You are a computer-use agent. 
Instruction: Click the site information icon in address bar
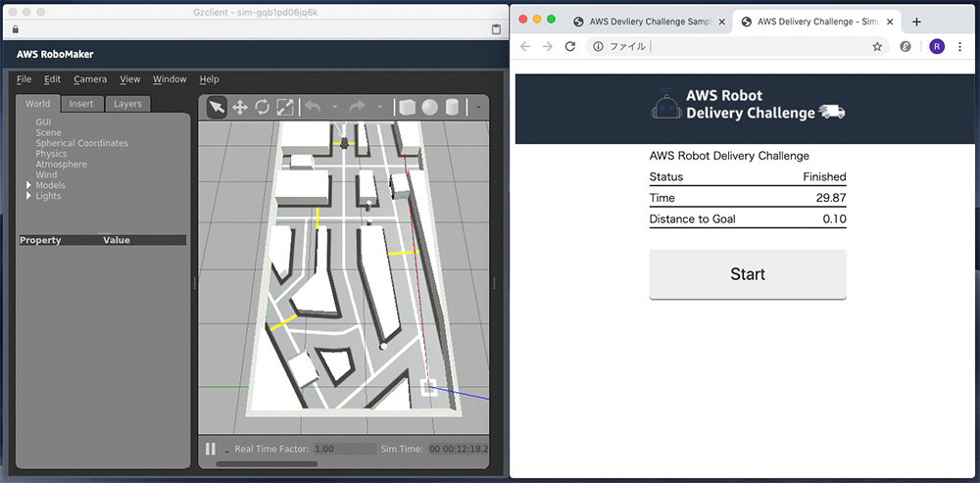(598, 46)
